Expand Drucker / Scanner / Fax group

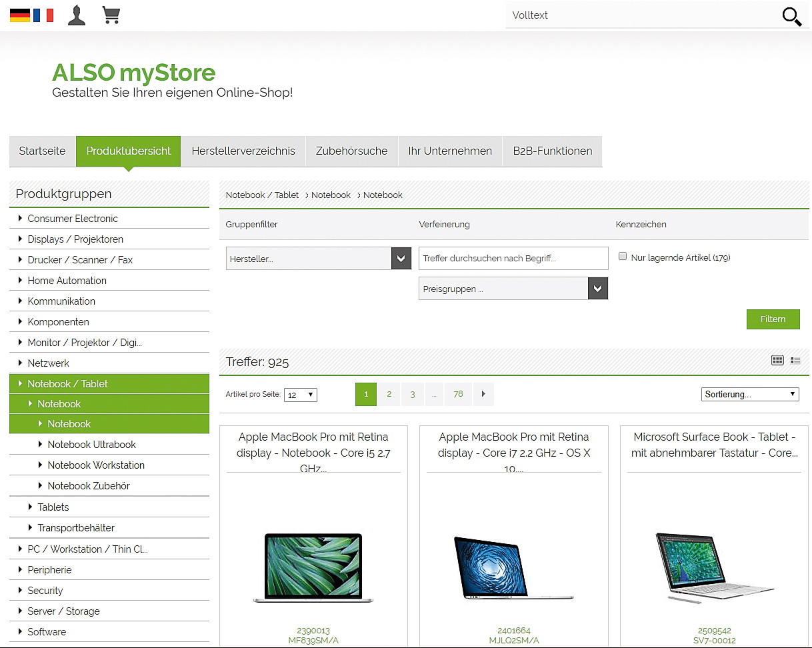109,260
